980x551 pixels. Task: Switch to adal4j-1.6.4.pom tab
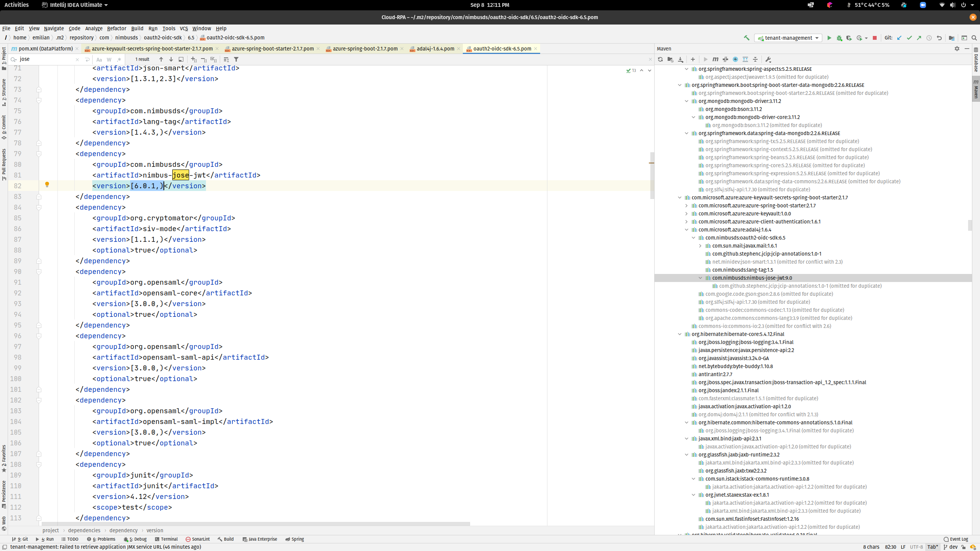pyautogui.click(x=435, y=49)
